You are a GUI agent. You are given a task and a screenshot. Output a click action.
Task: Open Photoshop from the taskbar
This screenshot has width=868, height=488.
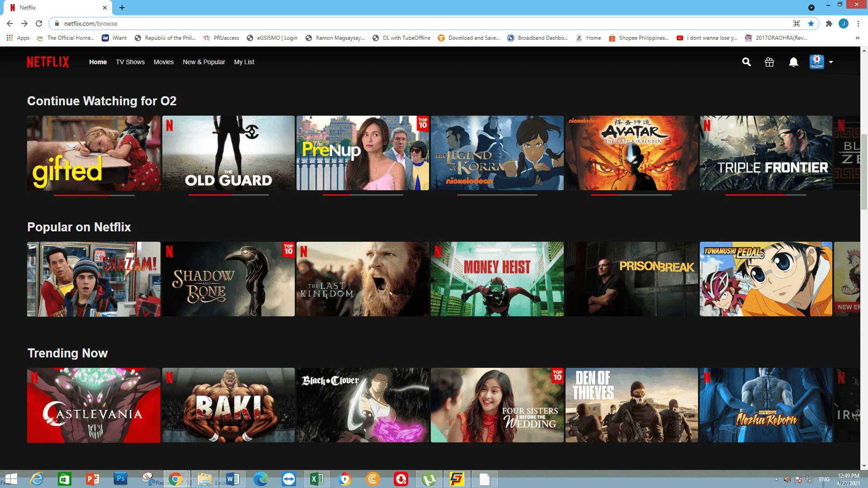pyautogui.click(x=120, y=479)
